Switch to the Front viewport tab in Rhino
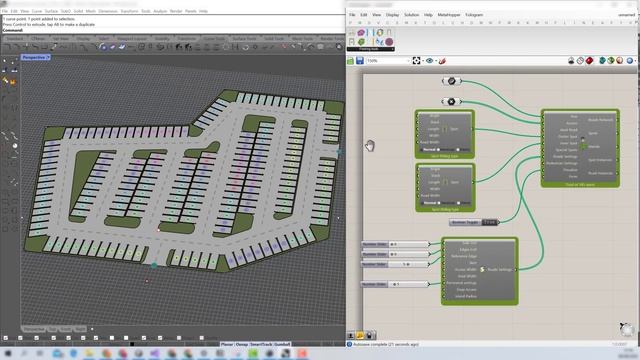Screen dimensions: 640x360 coord(65,329)
